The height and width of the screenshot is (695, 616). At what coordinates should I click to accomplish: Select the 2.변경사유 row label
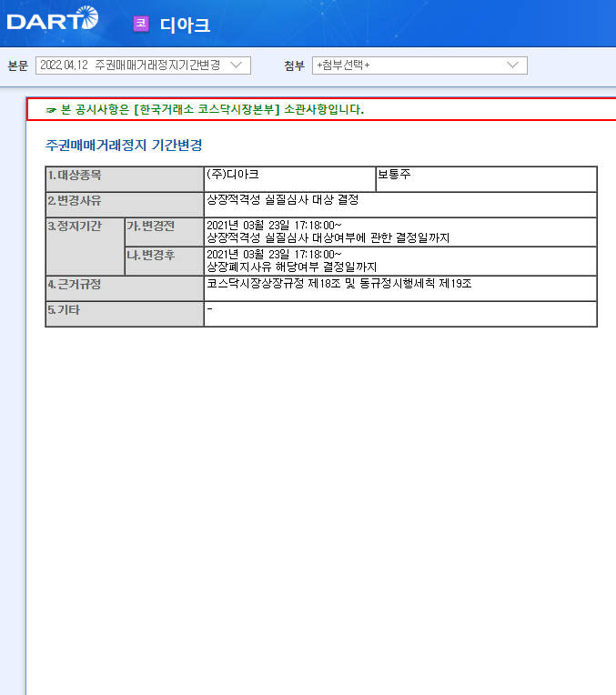tap(125, 205)
